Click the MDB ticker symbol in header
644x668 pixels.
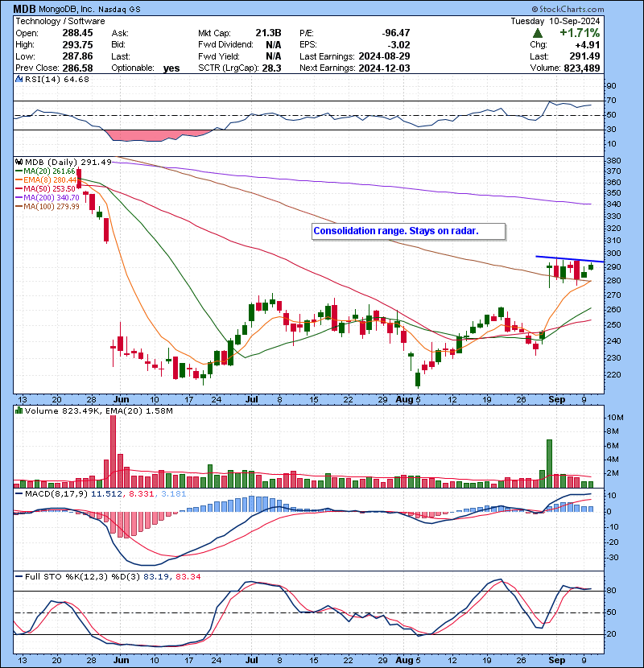click(x=24, y=9)
